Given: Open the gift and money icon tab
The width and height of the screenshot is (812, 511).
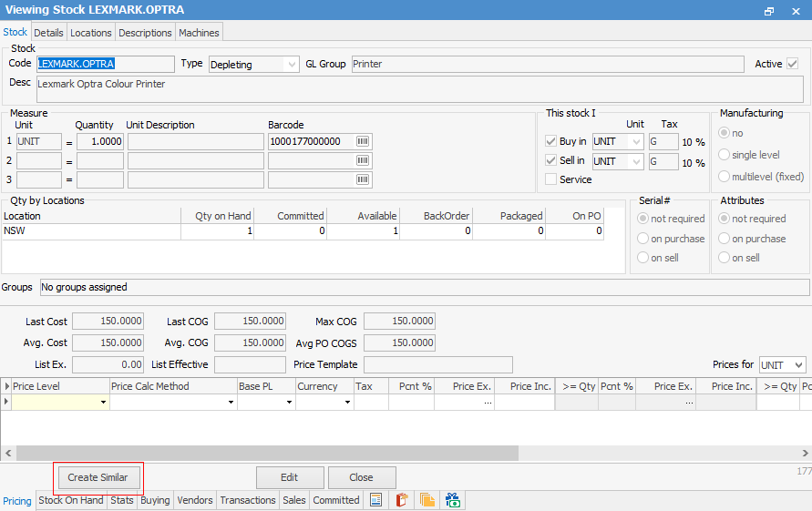Looking at the screenshot, I should point(453,500).
